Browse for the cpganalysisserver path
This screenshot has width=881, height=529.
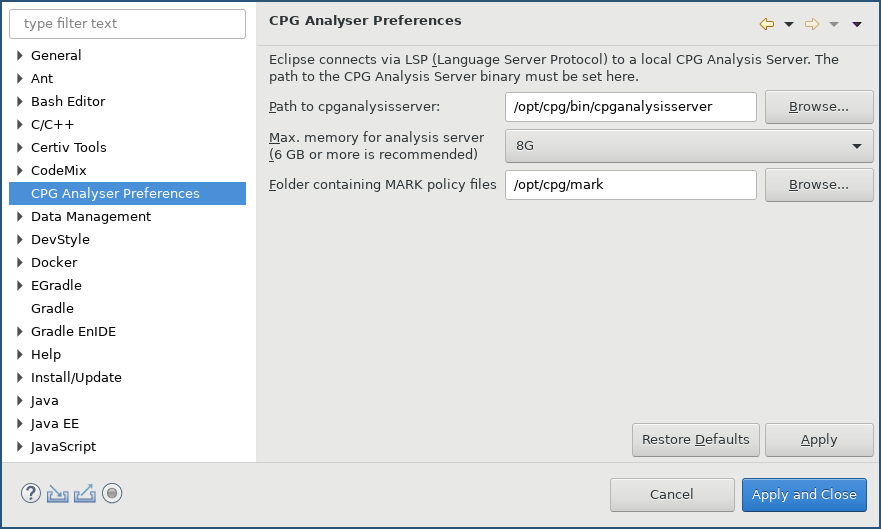point(818,107)
